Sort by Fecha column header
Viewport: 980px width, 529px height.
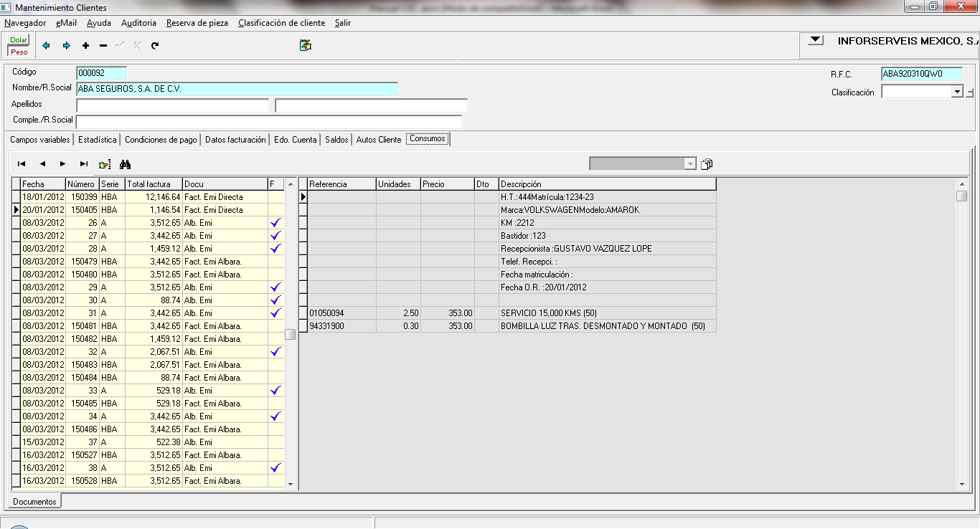[43, 184]
